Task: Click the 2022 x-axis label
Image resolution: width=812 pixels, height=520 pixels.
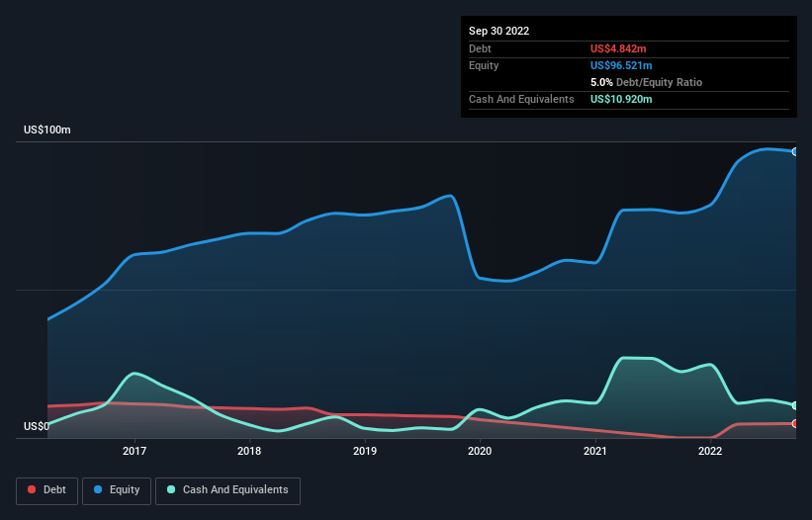Action: pos(710,451)
